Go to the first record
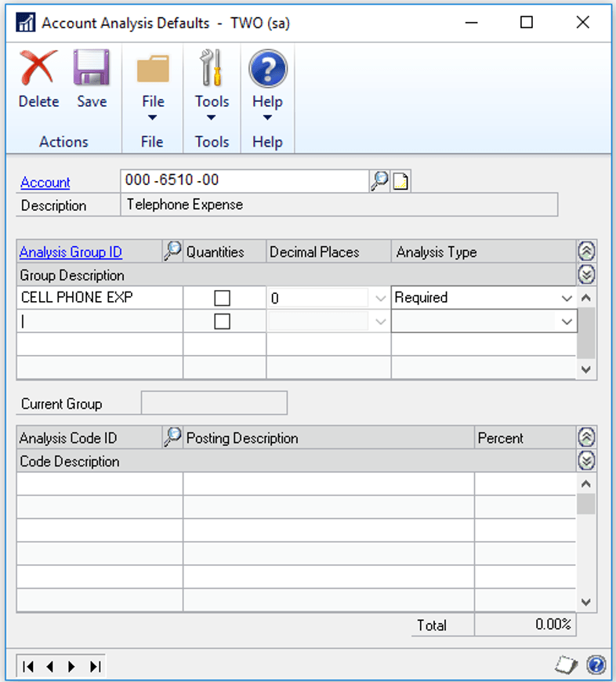 (x=28, y=666)
